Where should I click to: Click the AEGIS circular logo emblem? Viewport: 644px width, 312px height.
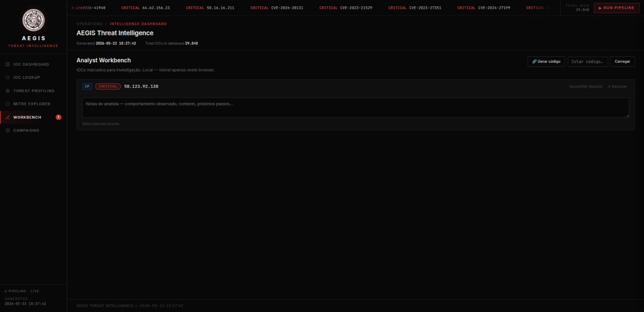[33, 20]
